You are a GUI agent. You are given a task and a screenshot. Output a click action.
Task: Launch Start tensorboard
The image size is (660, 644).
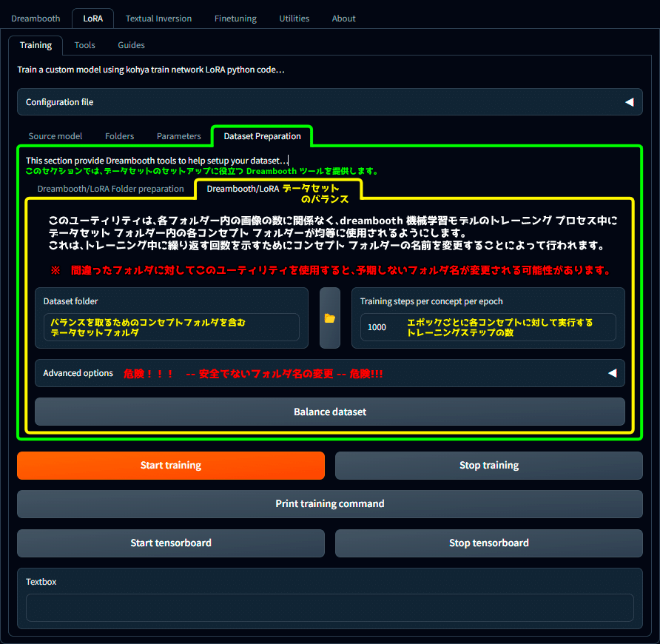171,543
